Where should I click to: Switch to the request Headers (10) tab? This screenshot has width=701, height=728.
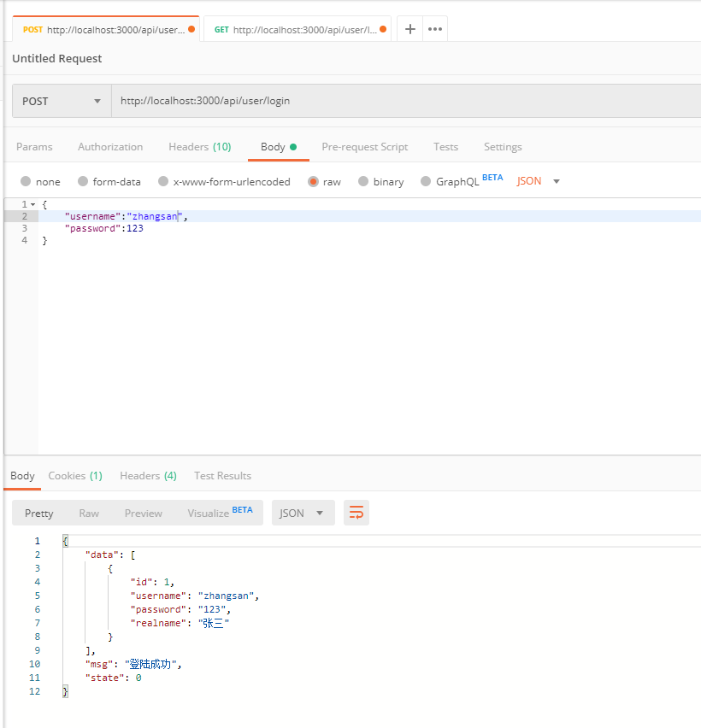[199, 147]
